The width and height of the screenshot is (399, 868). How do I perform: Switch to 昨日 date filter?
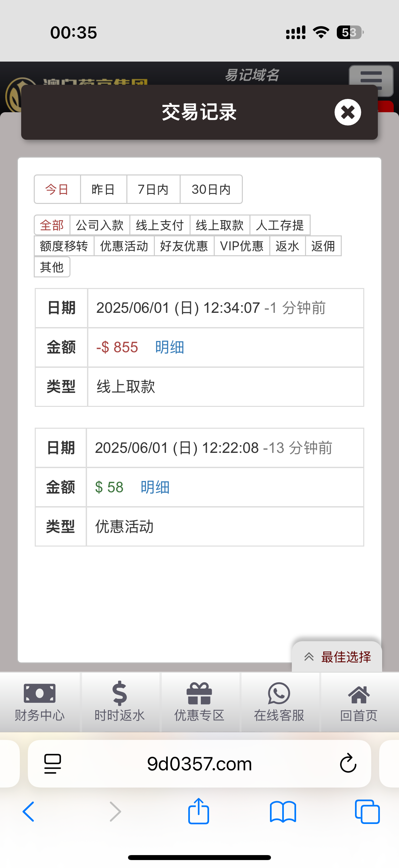click(103, 189)
